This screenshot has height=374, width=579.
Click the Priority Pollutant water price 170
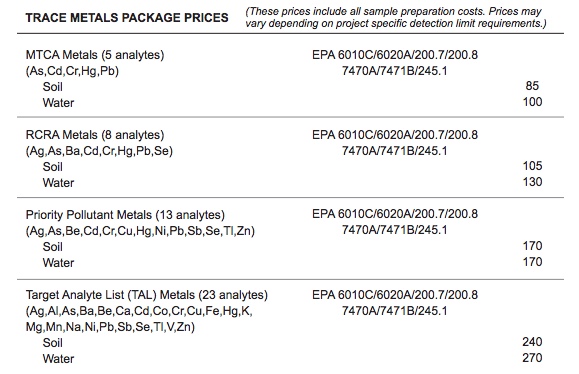coord(532,262)
